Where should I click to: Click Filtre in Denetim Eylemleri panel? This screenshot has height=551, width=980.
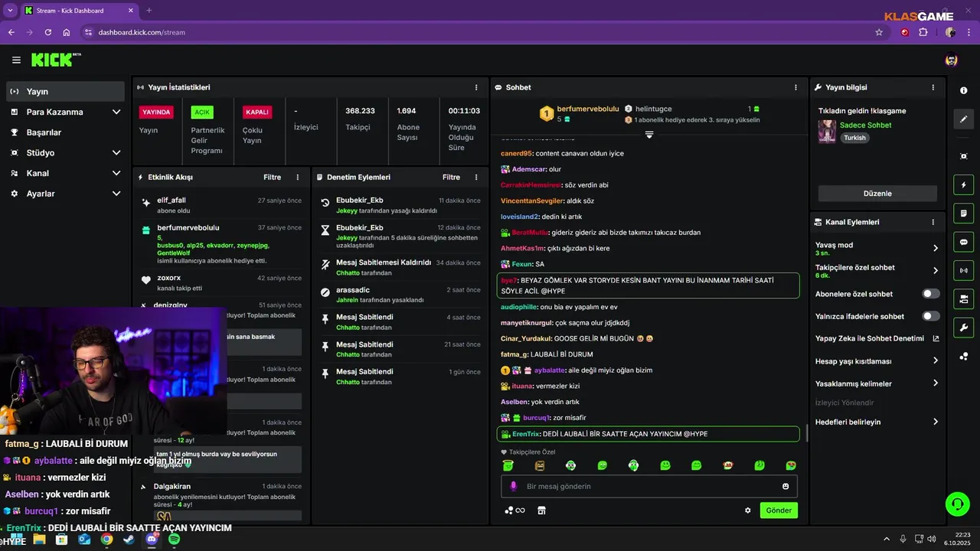pyautogui.click(x=451, y=177)
